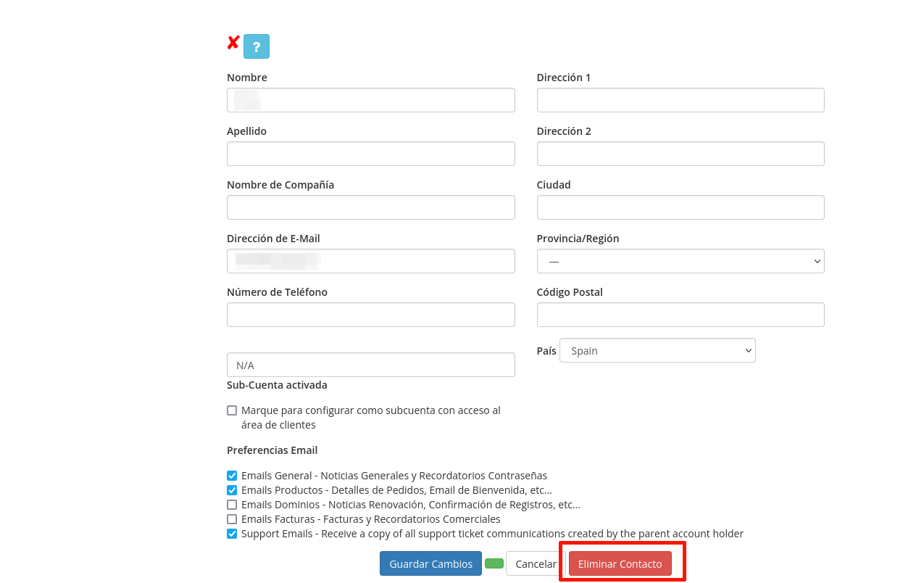Enable the sub-account access checkbox

pos(232,410)
